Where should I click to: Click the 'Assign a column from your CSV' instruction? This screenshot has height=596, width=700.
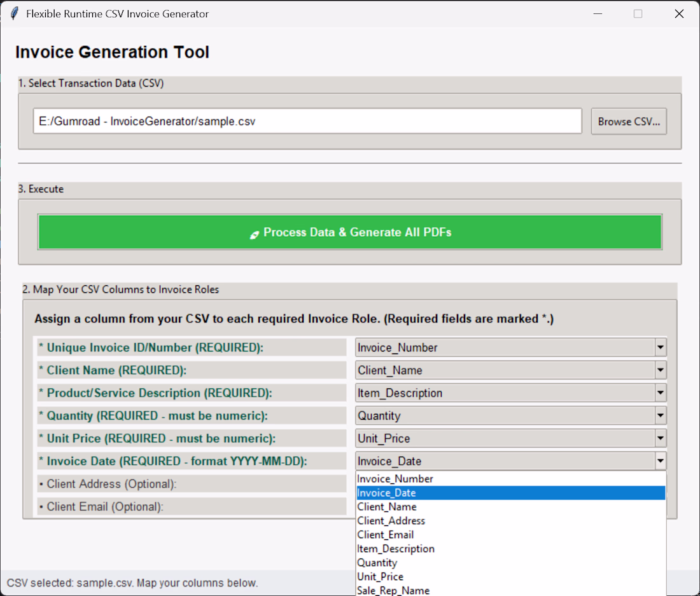tap(294, 319)
